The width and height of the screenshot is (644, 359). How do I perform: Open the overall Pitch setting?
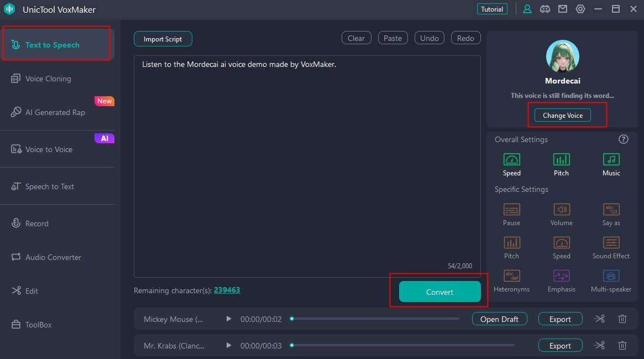tap(561, 165)
